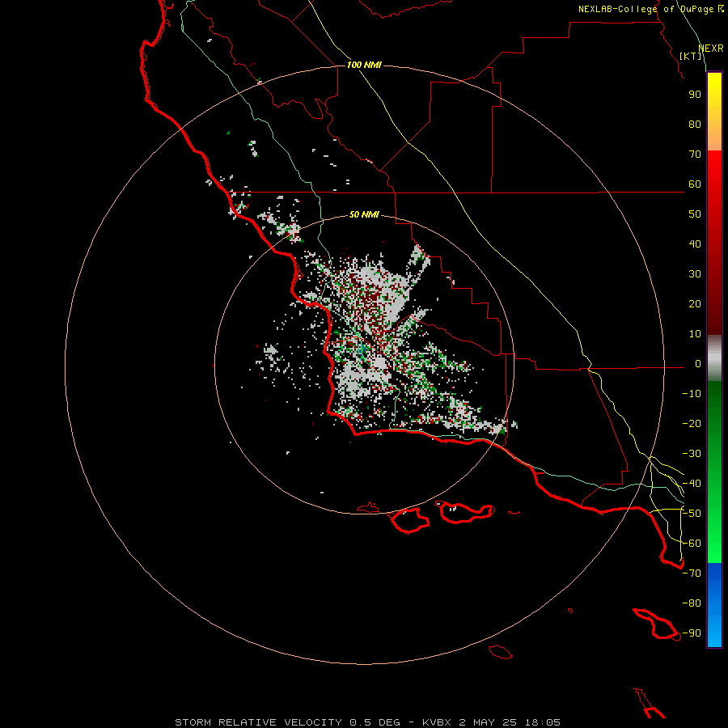Click the 70 value on the velocity scale
This screenshot has height=728, width=728.
[695, 154]
